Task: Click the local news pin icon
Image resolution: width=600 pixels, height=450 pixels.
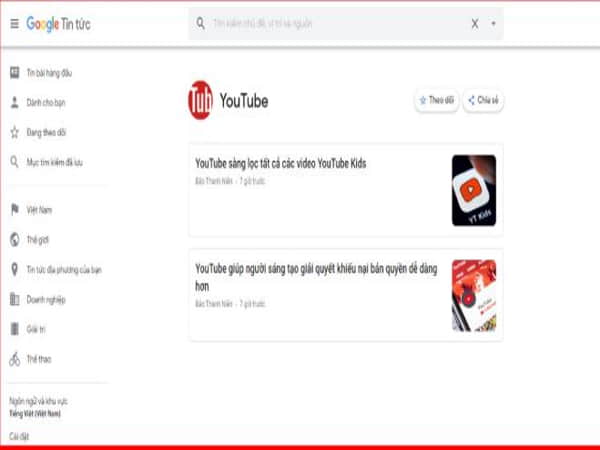Action: [x=15, y=269]
